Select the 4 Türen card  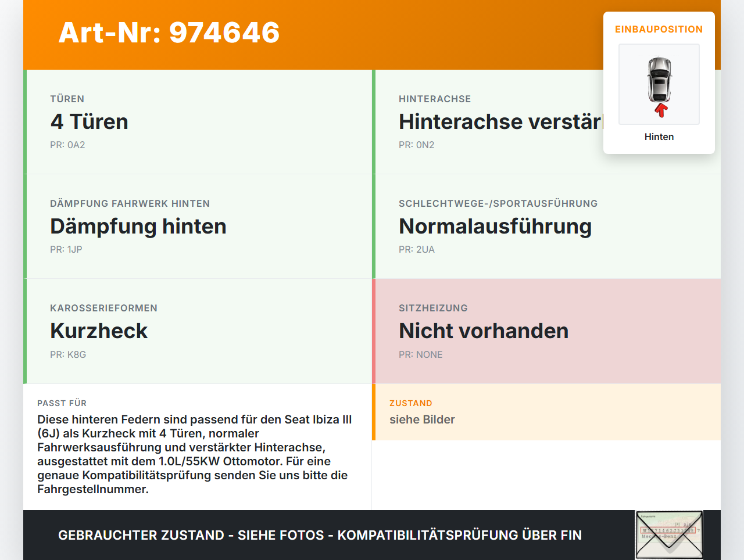pyautogui.click(x=198, y=122)
